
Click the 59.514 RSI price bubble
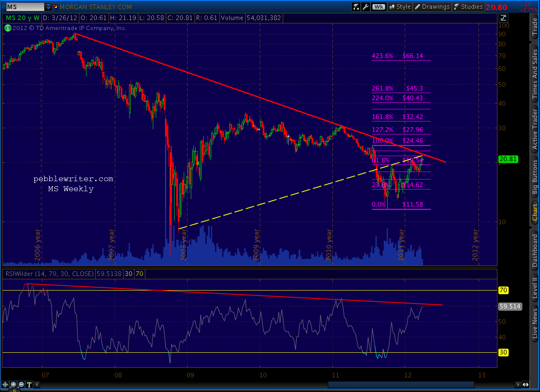coord(510,306)
